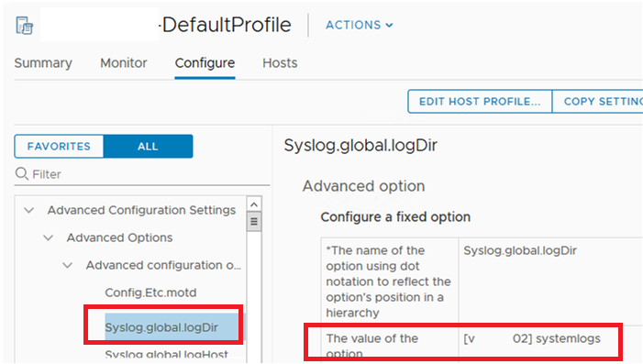Viewport: 643px width, 364px height.
Task: Select the Advanced Options tree label
Action: point(119,237)
